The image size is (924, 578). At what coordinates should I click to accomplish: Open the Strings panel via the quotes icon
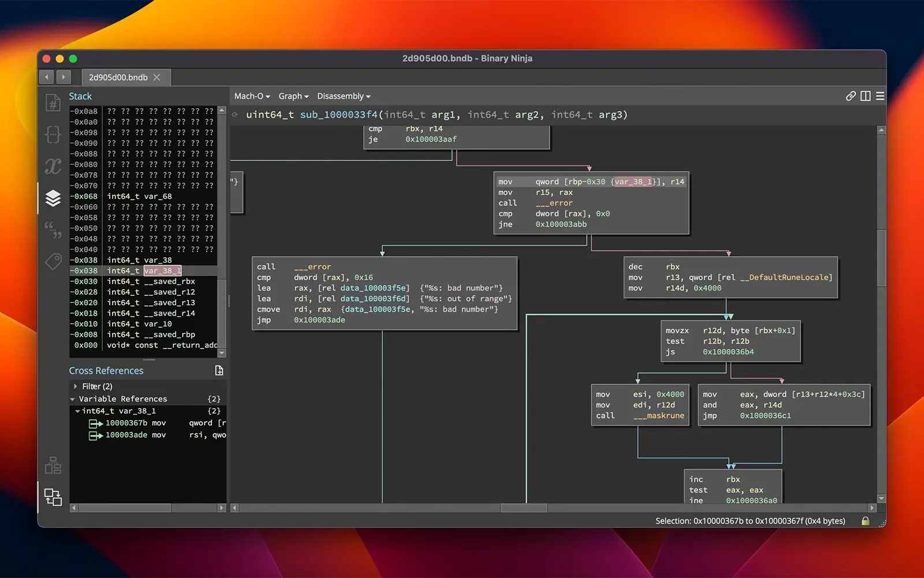coord(53,229)
